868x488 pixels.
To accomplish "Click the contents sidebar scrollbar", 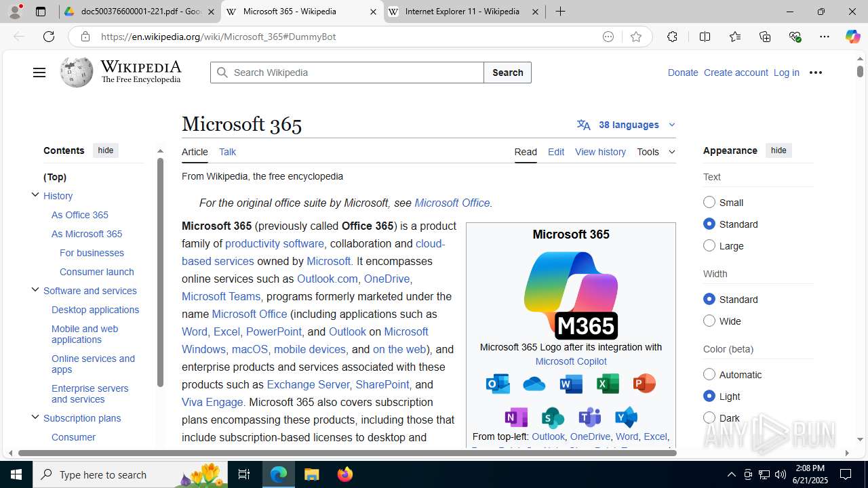I will pyautogui.click(x=160, y=272).
